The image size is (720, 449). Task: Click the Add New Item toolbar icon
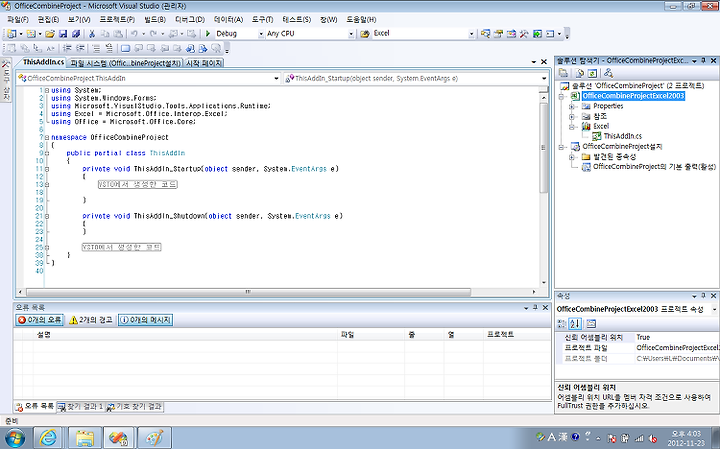click(x=31, y=34)
